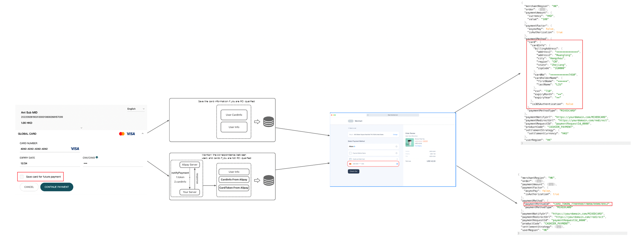
Task: Select the Alipay payment radio button
Action: [396, 147]
